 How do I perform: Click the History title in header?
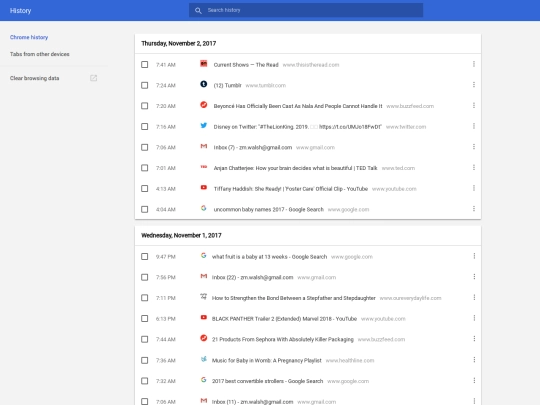pyautogui.click(x=20, y=11)
